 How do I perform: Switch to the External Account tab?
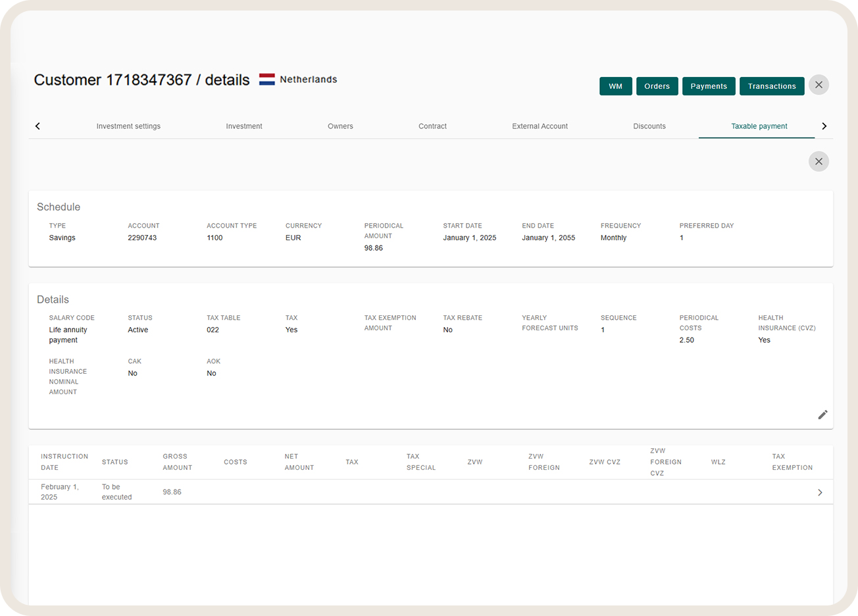pos(540,126)
